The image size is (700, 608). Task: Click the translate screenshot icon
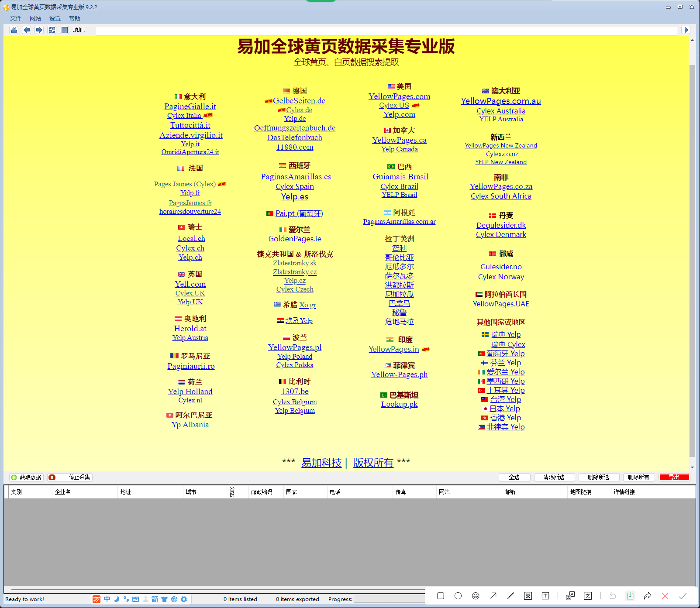tap(570, 596)
